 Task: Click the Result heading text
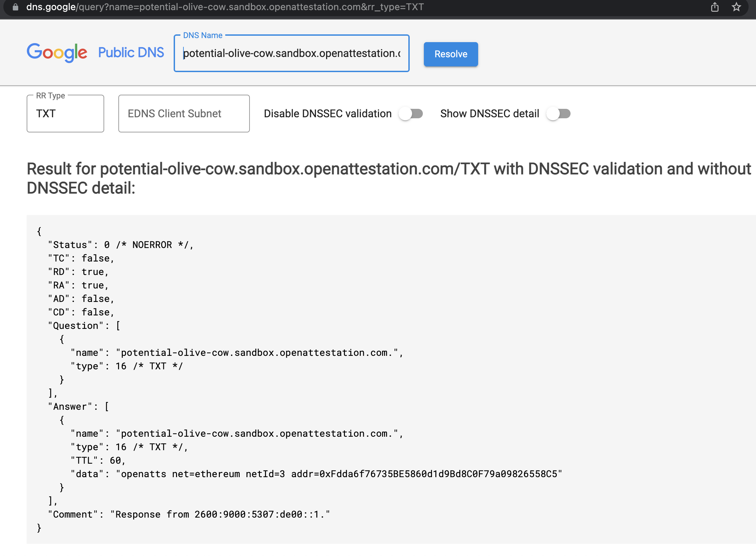tap(389, 179)
